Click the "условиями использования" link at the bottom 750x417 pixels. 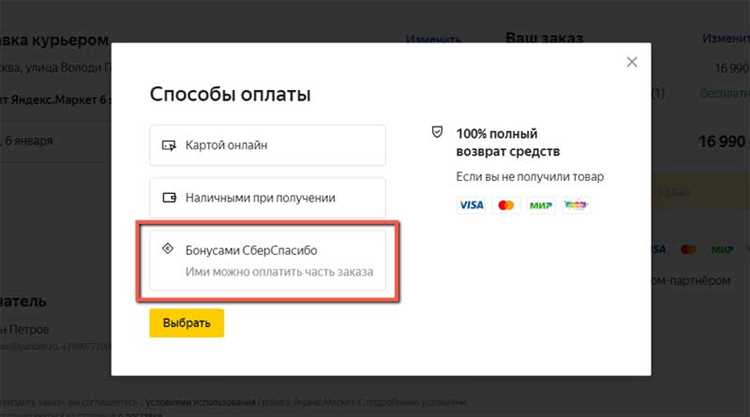pyautogui.click(x=201, y=403)
